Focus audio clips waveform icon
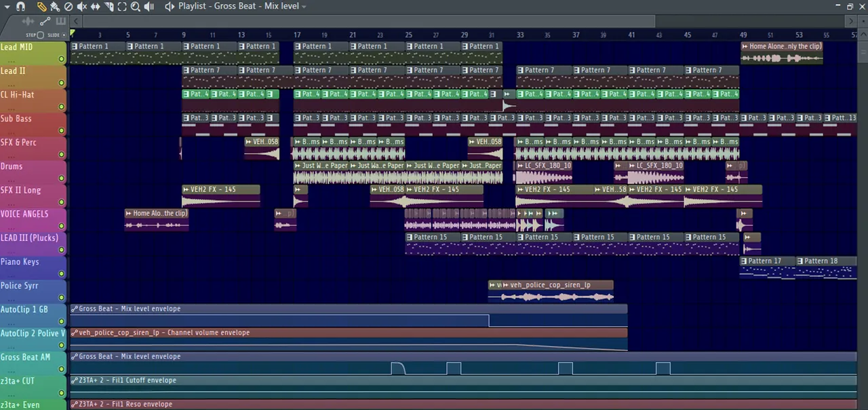 coord(29,21)
